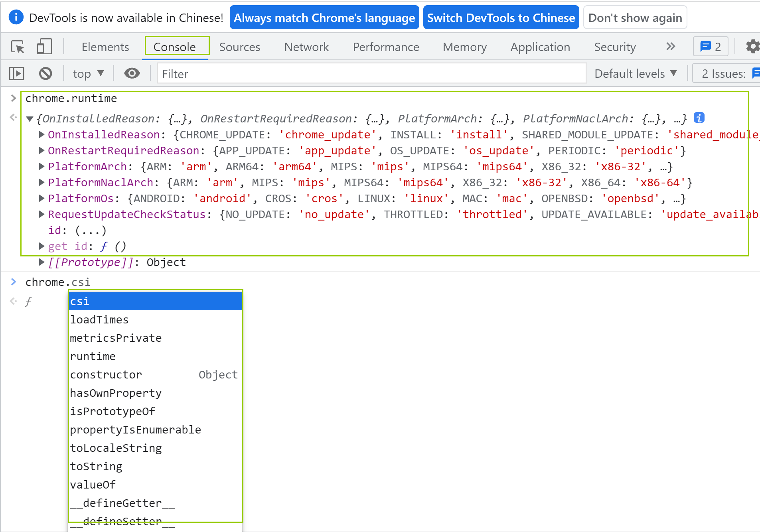Screen dimensions: 760x532
Task: Open the Issues panel flag icon
Action: pos(757,73)
